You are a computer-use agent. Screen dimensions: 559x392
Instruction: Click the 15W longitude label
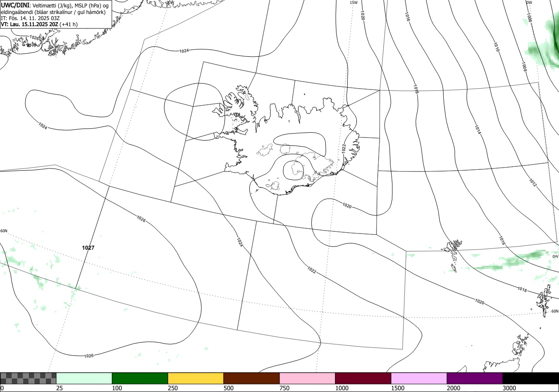(354, 3)
